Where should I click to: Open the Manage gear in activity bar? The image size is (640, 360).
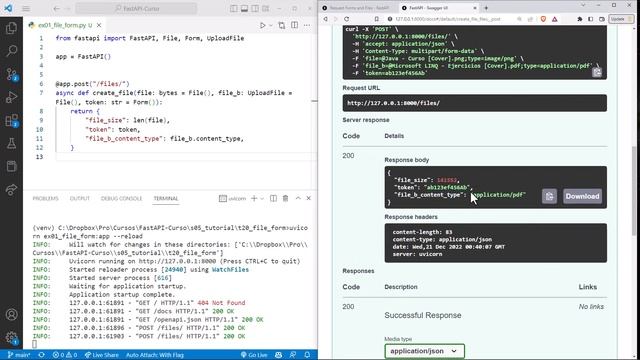[11, 337]
